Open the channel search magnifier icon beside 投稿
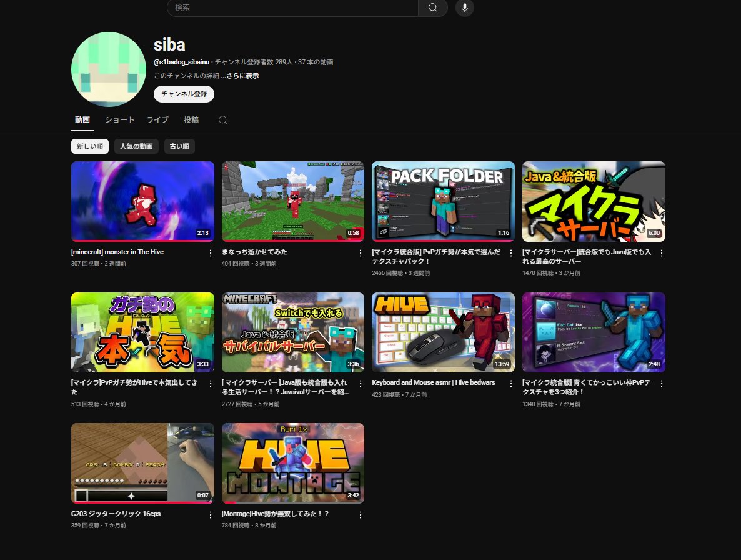The width and height of the screenshot is (741, 560). [223, 120]
